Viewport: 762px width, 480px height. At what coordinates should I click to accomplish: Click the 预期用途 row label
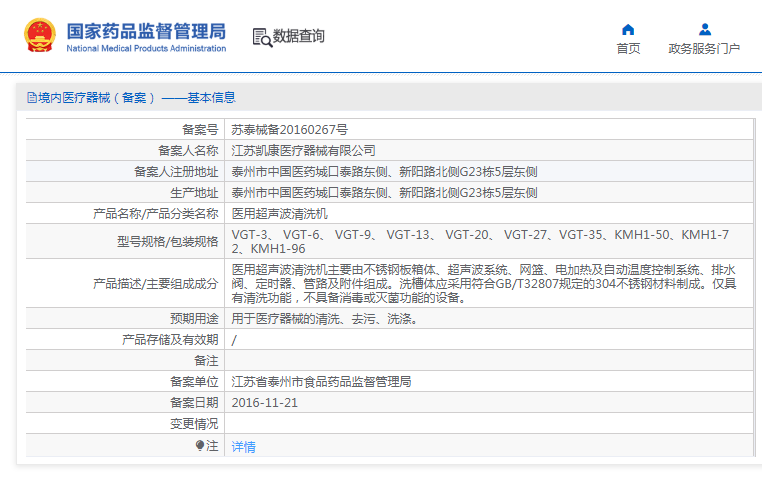[x=194, y=319]
